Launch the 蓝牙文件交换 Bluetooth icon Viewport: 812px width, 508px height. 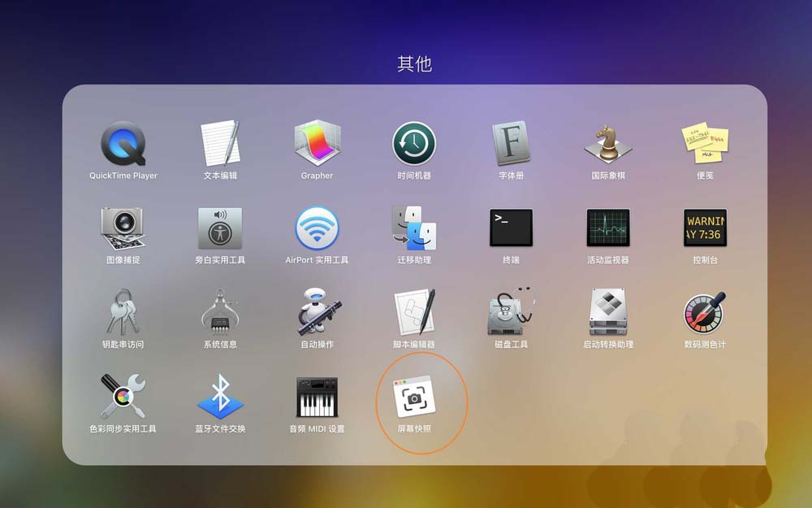[220, 396]
